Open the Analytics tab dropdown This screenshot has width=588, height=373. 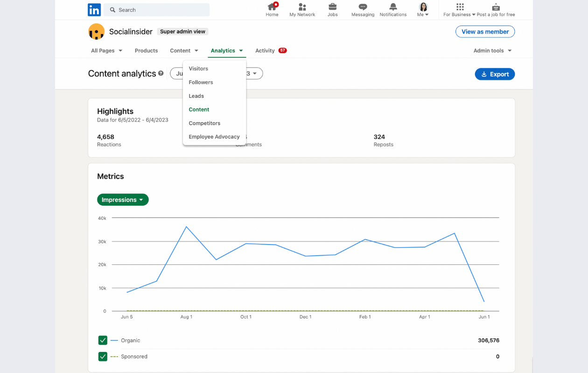point(227,51)
